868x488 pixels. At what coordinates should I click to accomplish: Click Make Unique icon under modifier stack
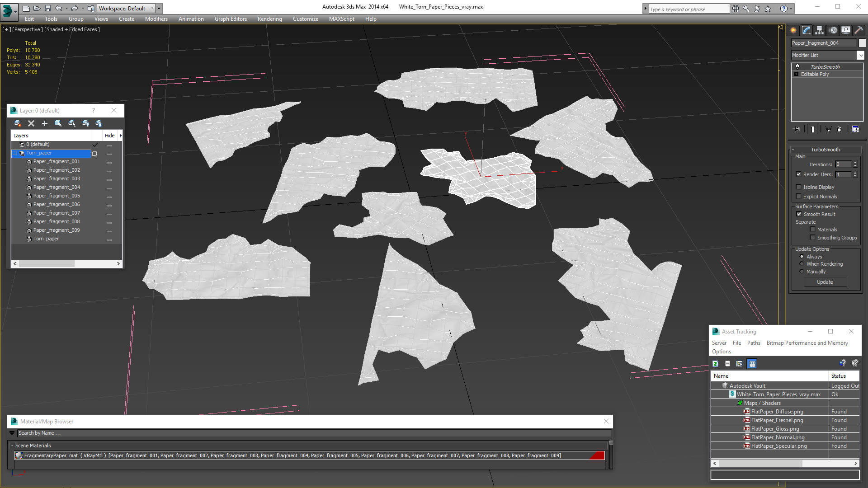(829, 129)
